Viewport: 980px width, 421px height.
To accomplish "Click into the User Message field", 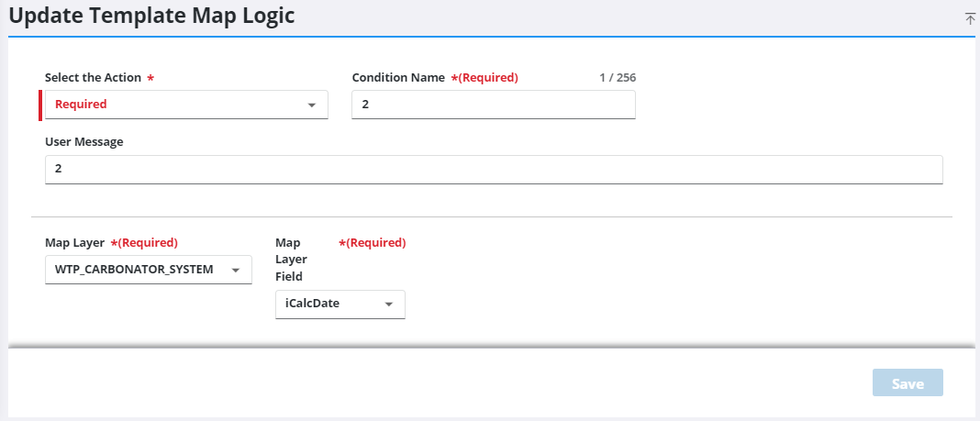I will click(493, 170).
